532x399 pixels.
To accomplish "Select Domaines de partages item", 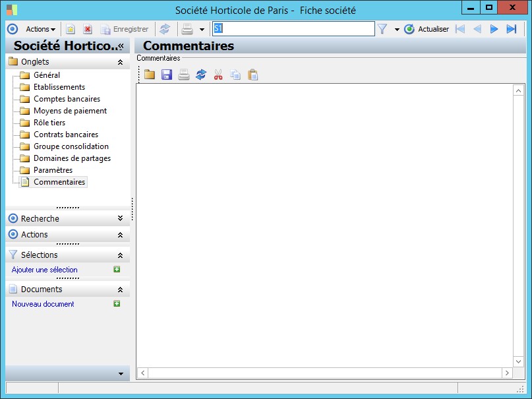I will [x=72, y=158].
